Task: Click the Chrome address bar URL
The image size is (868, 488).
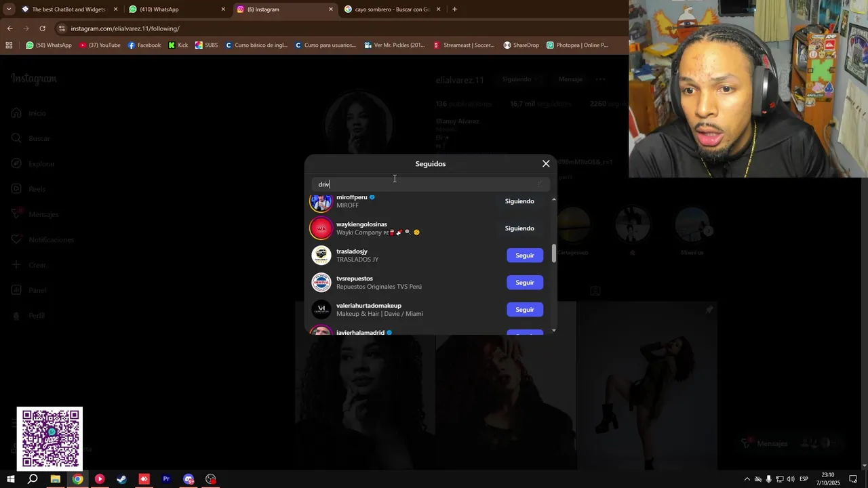Action: click(125, 28)
